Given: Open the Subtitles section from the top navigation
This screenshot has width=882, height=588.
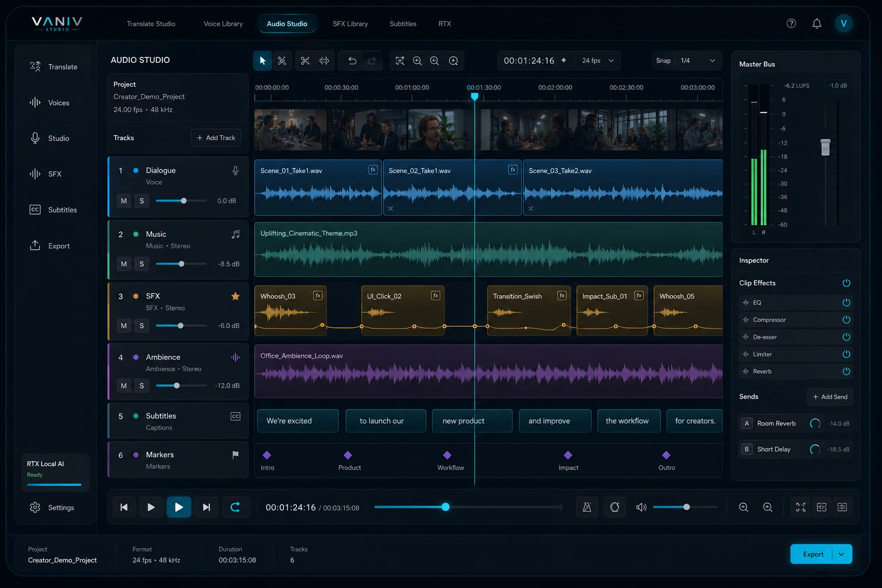Looking at the screenshot, I should coord(403,24).
